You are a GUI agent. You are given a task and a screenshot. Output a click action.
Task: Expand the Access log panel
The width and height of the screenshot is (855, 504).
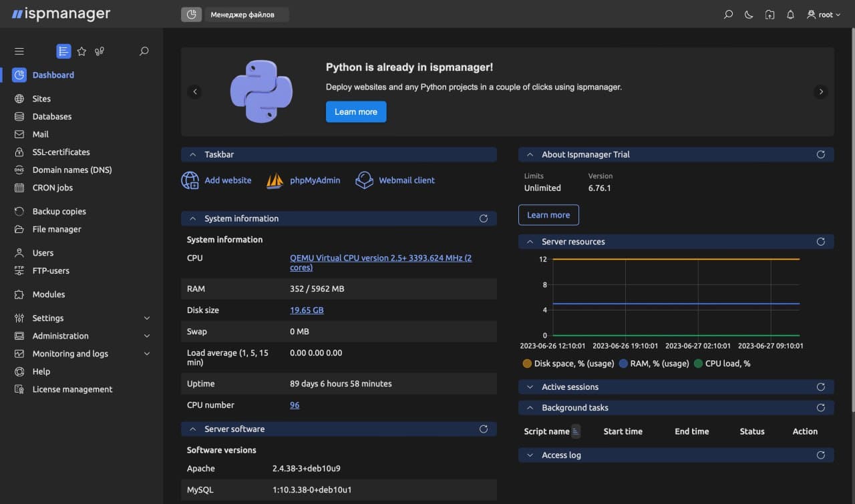pyautogui.click(x=530, y=455)
